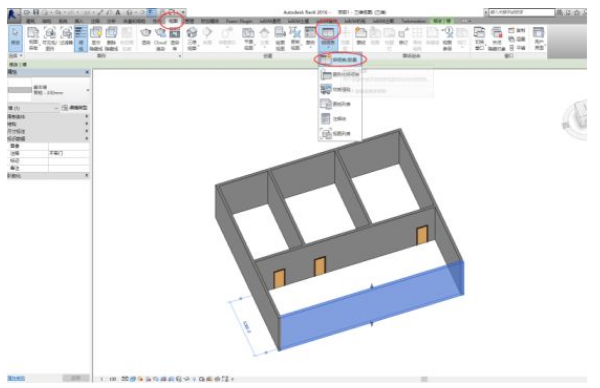Choose View List menu entry

pos(339,134)
